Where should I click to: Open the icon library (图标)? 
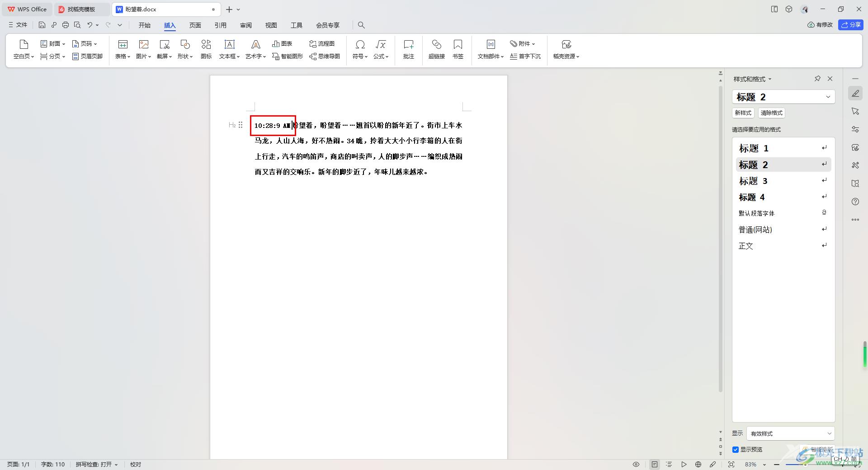[x=206, y=49]
